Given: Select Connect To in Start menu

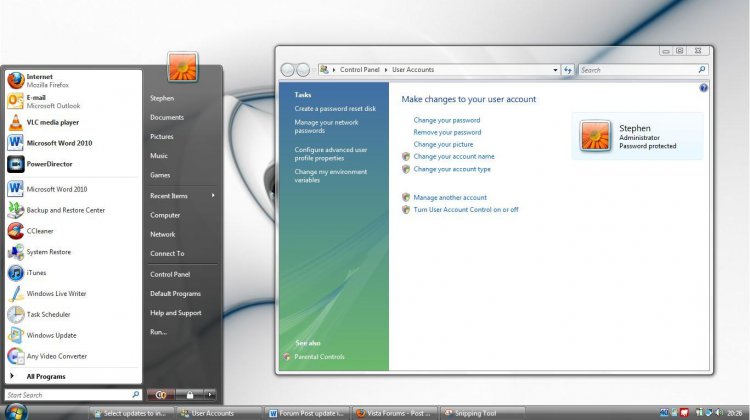Looking at the screenshot, I should point(167,254).
